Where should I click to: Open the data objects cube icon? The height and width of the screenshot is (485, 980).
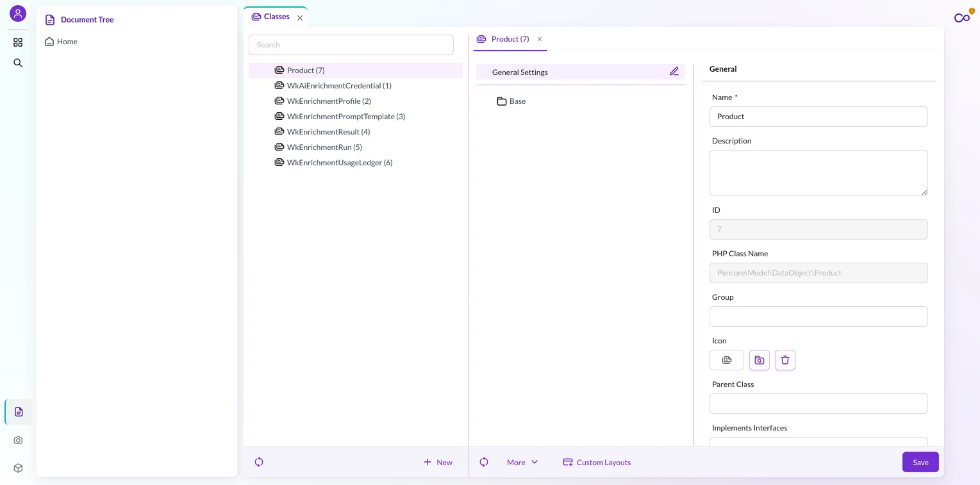[18, 468]
